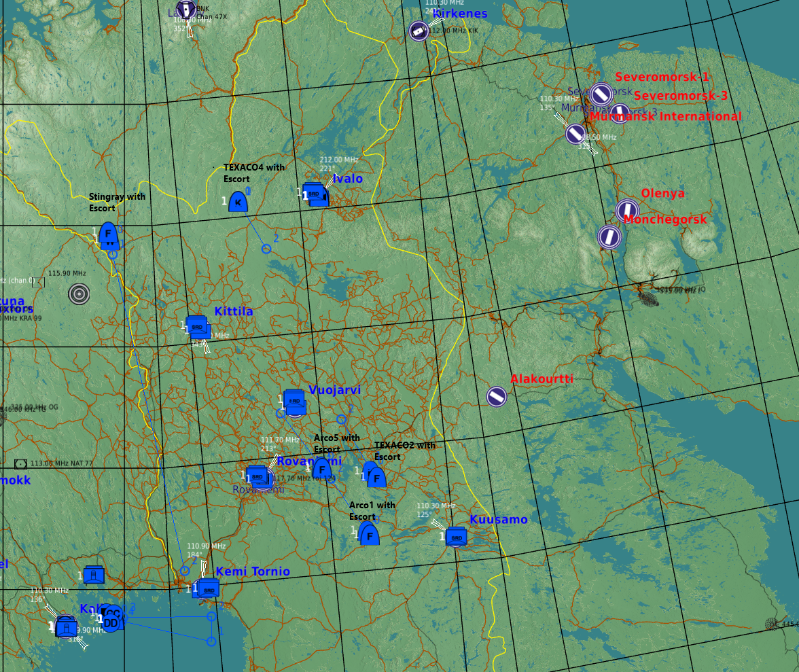Image resolution: width=799 pixels, height=672 pixels.
Task: Select the ground unit at Kittila
Action: tap(197, 326)
